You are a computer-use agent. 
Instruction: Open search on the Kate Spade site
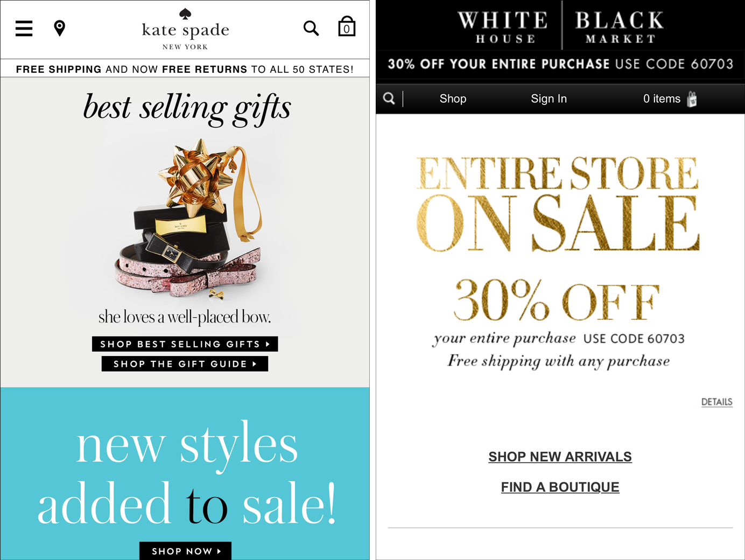[x=311, y=28]
